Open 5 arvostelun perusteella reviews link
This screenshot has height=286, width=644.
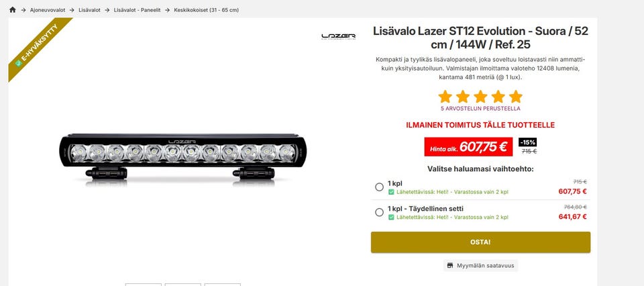[480, 109]
